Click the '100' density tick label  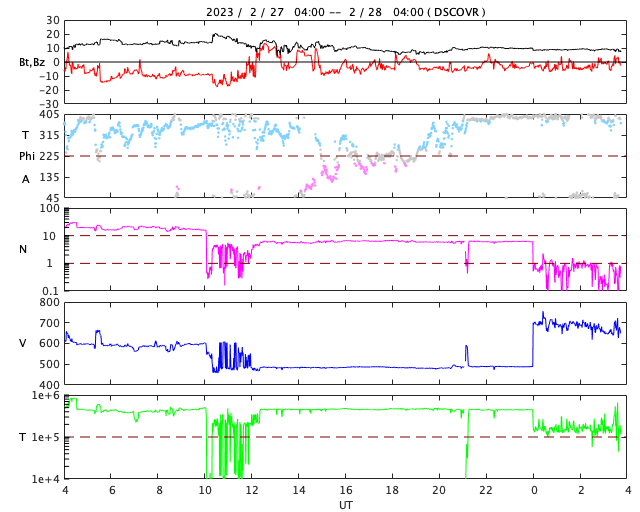point(50,208)
